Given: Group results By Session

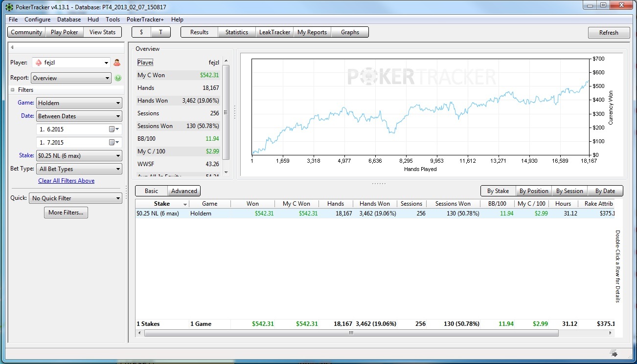Looking at the screenshot, I should 569,191.
